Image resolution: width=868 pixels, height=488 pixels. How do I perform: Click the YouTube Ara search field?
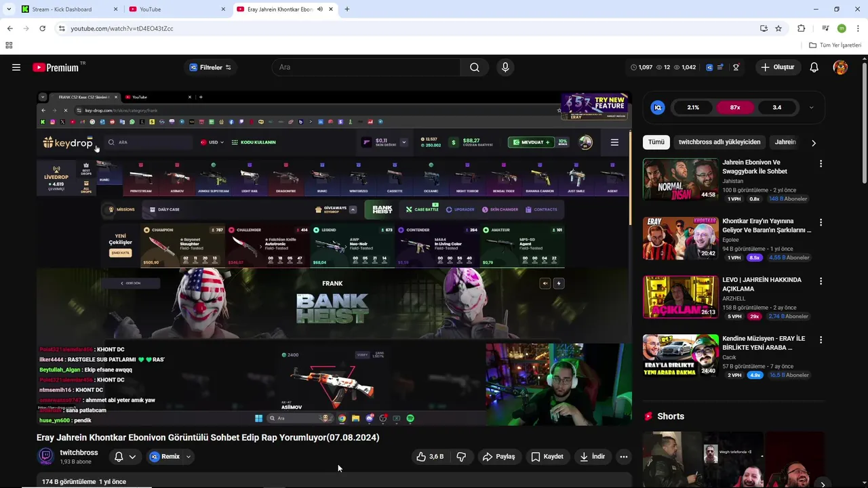(x=366, y=67)
